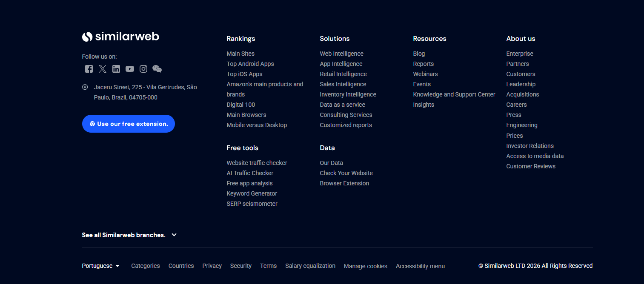Open Access to media data
The width and height of the screenshot is (644, 284).
click(x=535, y=156)
